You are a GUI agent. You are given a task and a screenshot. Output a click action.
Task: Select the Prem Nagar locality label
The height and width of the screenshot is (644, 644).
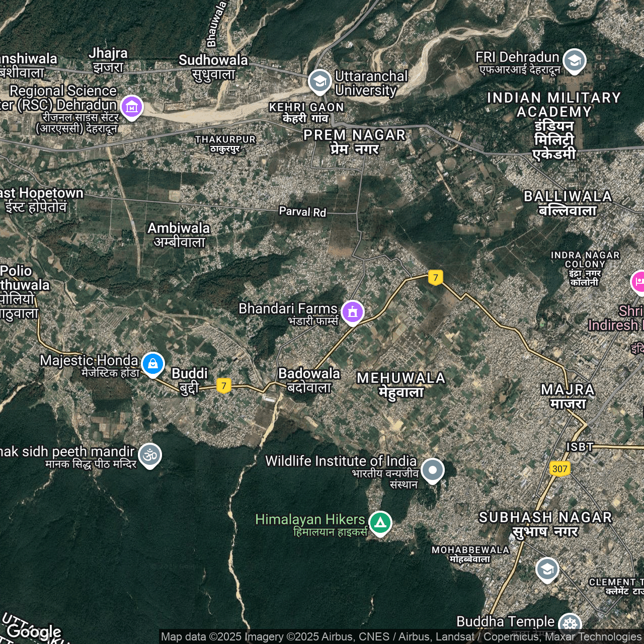(x=355, y=142)
